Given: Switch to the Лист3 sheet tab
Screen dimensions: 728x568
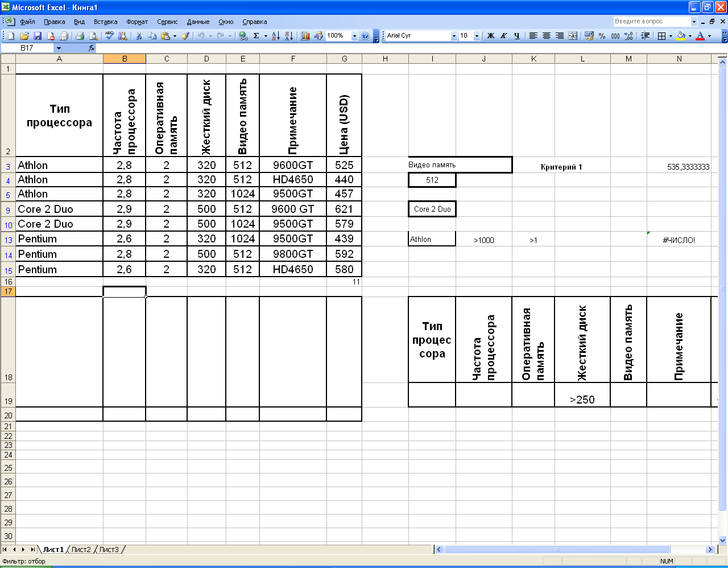Looking at the screenshot, I should tap(109, 549).
